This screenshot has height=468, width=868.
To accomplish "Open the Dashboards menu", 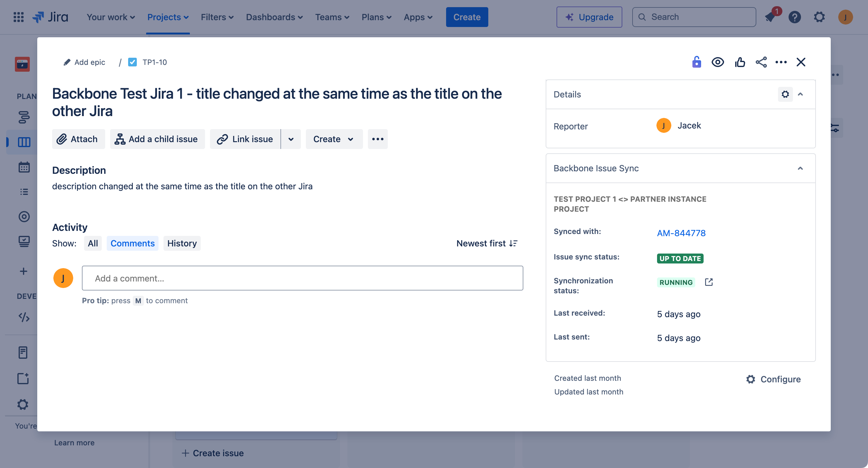I will point(274,17).
